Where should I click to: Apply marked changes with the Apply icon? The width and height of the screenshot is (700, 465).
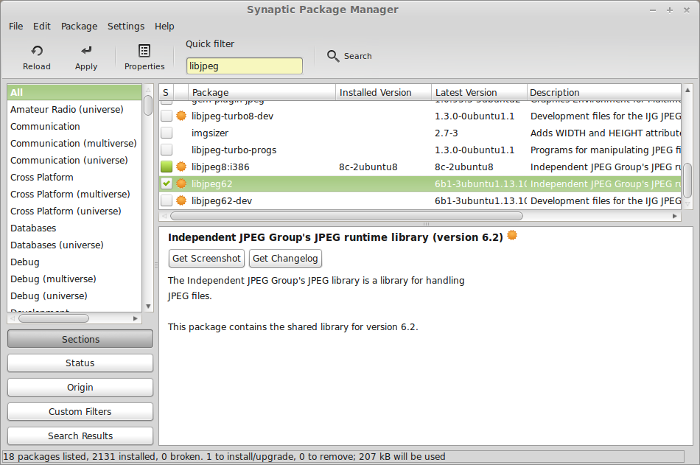coord(86,50)
